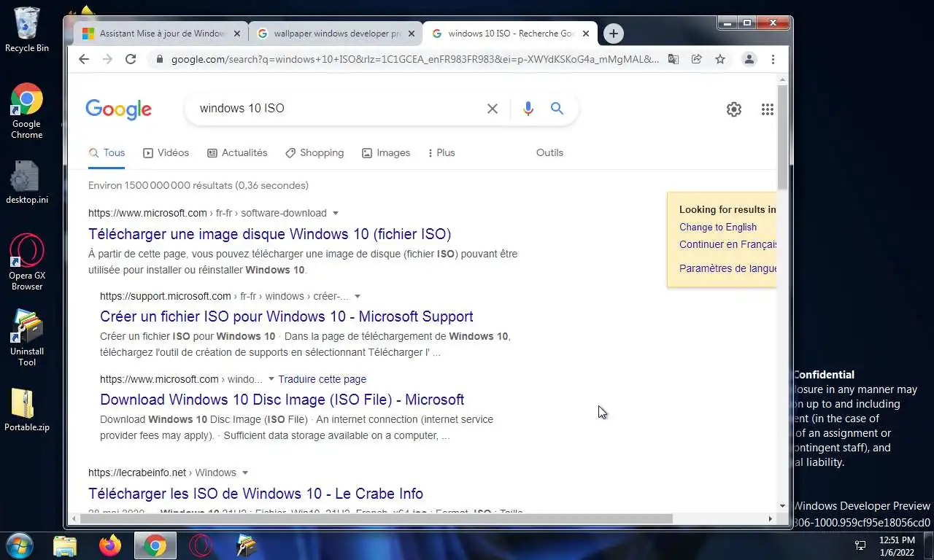Click the active Chrome taskbar button
Screen dimensions: 934x560
point(155,545)
